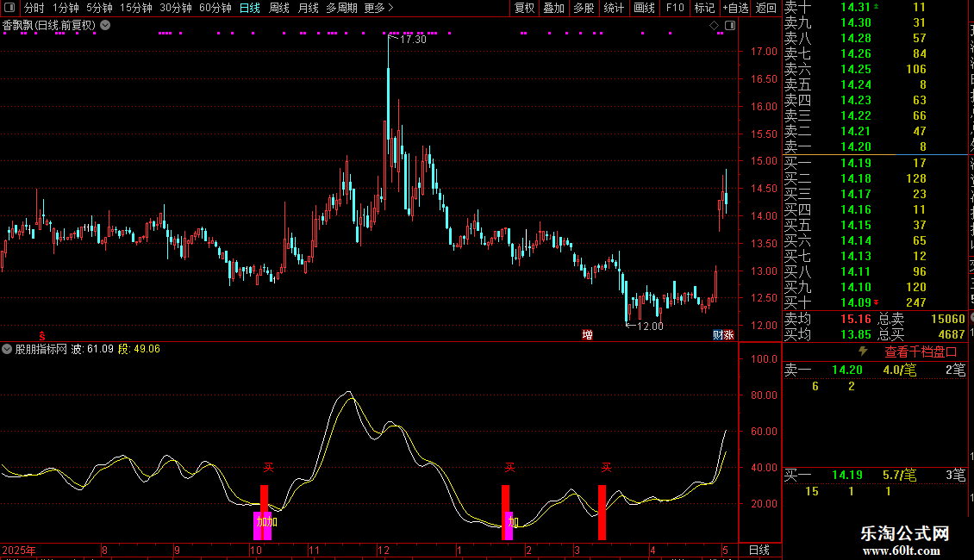Click the 增 event marker

point(587,334)
